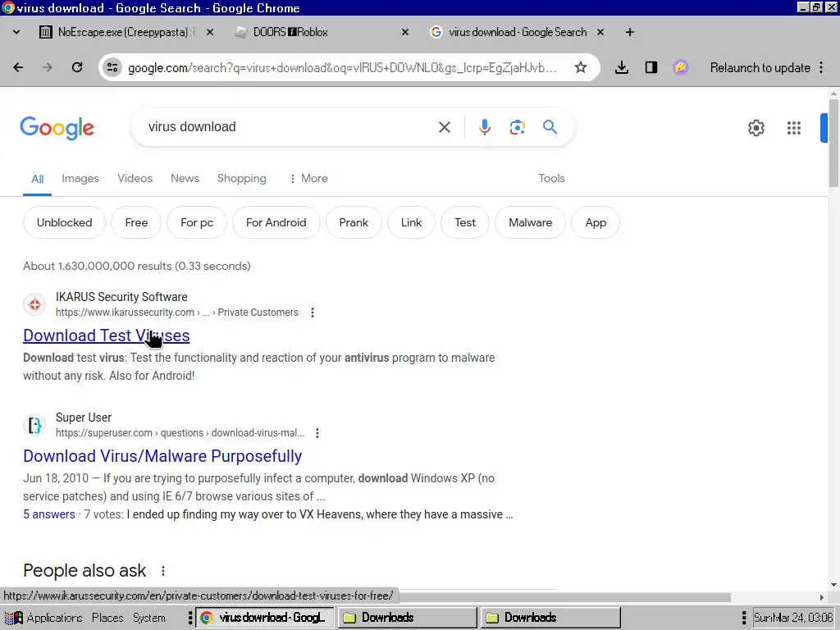
Task: Open the Places menu in the panel
Action: click(x=107, y=618)
